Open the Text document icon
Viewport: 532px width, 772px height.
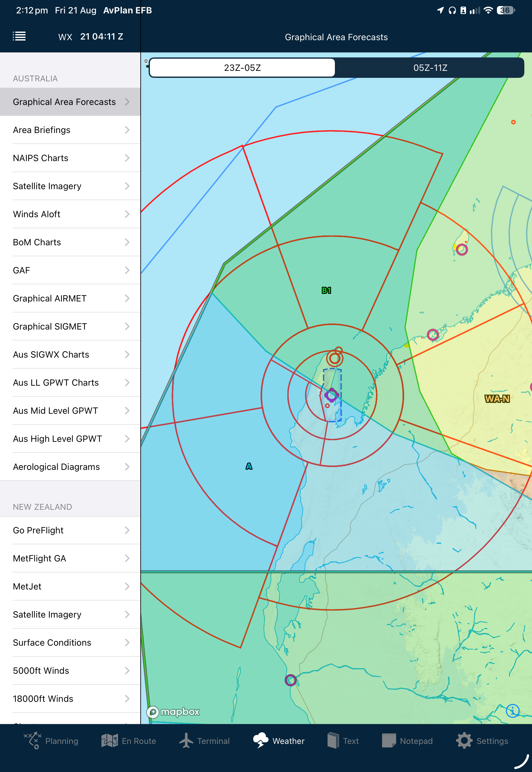point(333,740)
